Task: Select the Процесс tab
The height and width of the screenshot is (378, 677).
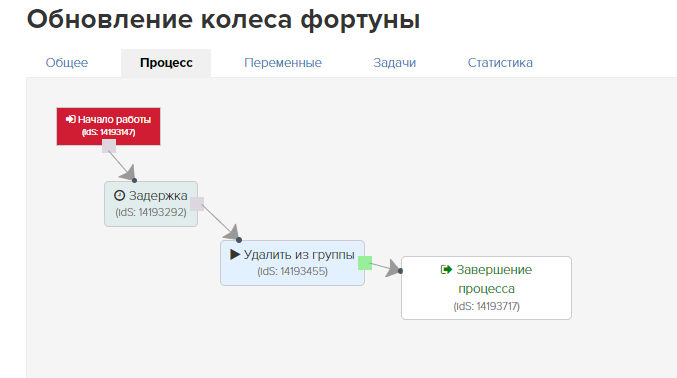Action: 166,63
